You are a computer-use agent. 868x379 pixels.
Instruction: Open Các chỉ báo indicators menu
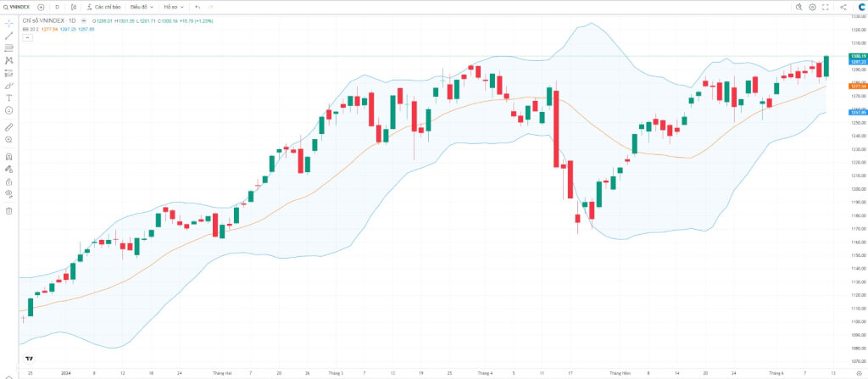click(x=104, y=7)
